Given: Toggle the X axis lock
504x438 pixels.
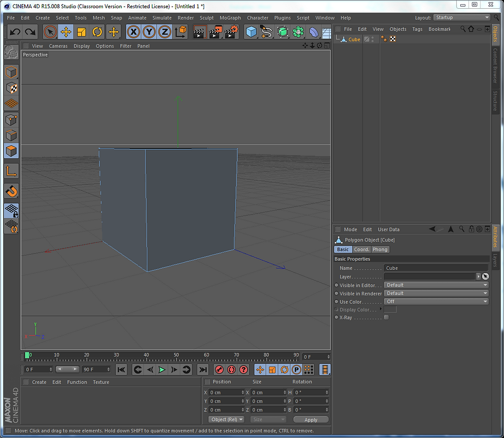Looking at the screenshot, I should 134,32.
